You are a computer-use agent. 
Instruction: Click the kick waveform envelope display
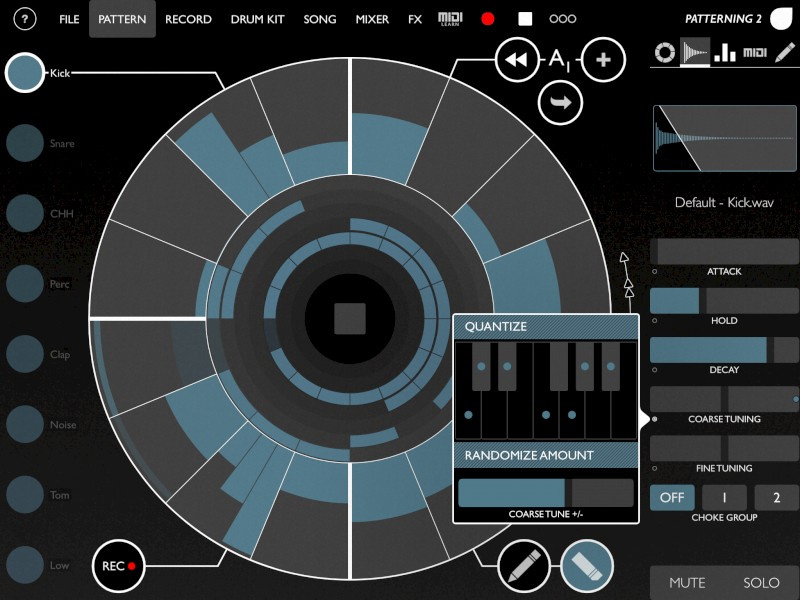pyautogui.click(x=724, y=138)
